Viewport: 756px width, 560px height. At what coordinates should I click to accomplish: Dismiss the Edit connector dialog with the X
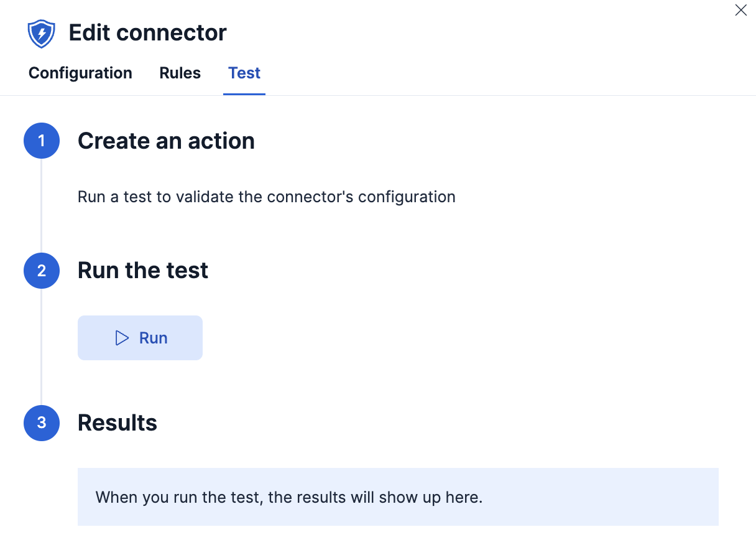tap(740, 10)
